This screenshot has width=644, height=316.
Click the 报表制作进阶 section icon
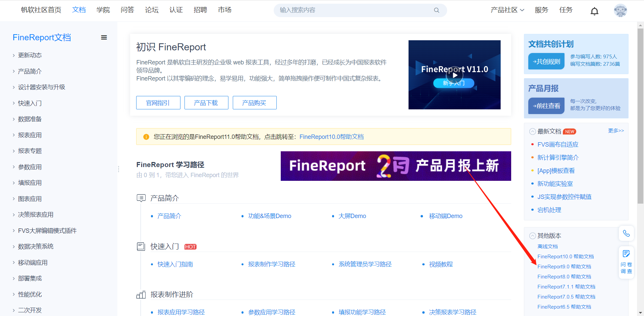pos(141,295)
